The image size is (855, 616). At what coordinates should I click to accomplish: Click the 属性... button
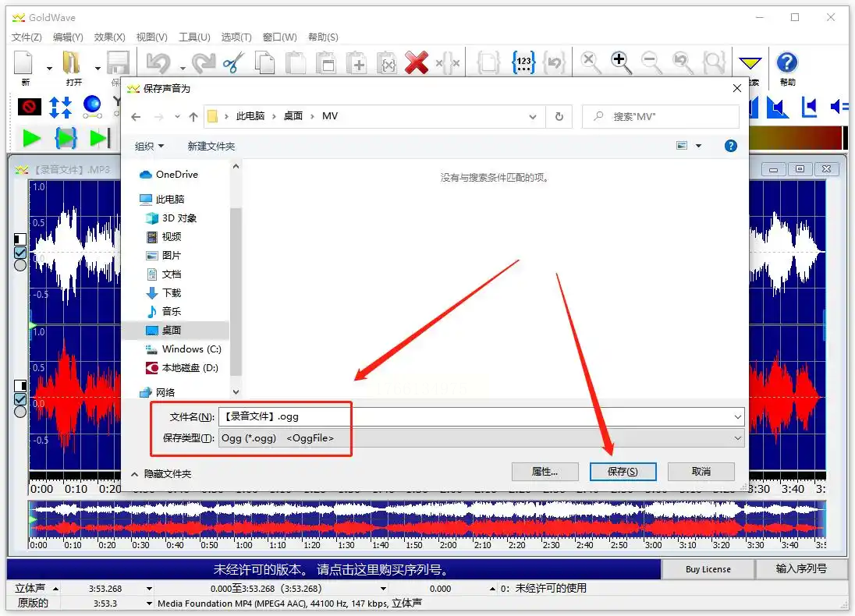545,472
